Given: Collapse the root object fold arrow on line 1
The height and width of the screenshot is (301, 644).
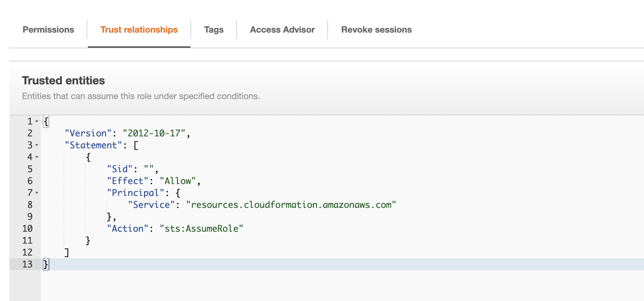Looking at the screenshot, I should click(x=37, y=121).
